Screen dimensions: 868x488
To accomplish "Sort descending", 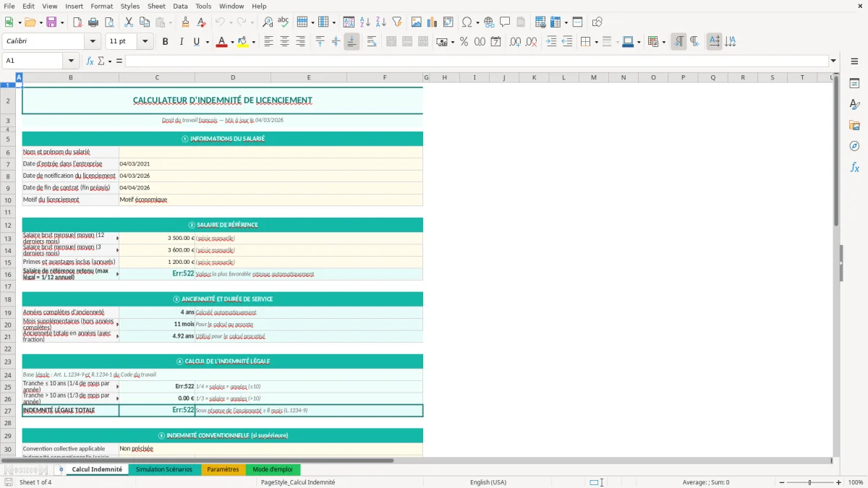I will pos(381,22).
